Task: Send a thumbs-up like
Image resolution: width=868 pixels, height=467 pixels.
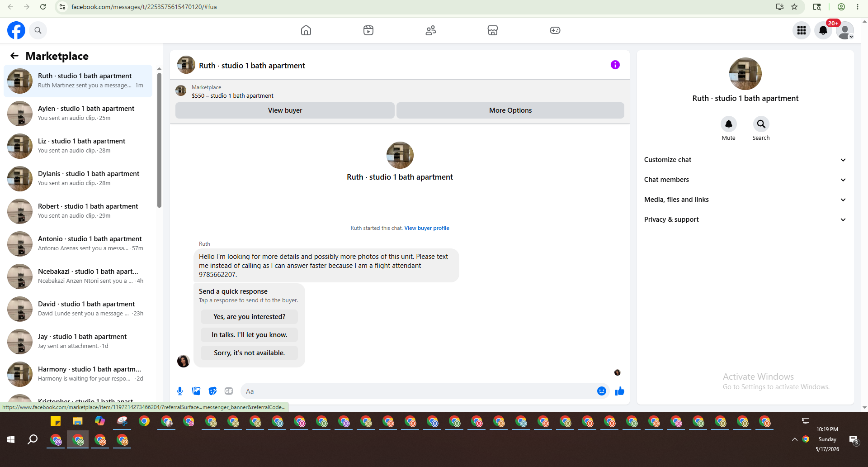Action: pyautogui.click(x=620, y=391)
